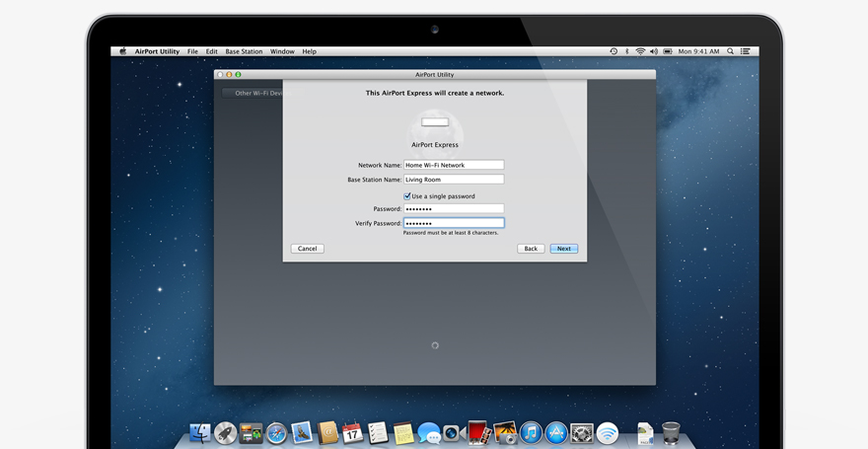Open Mail stamp icon in Dock
This screenshot has width=868, height=449.
(x=302, y=433)
